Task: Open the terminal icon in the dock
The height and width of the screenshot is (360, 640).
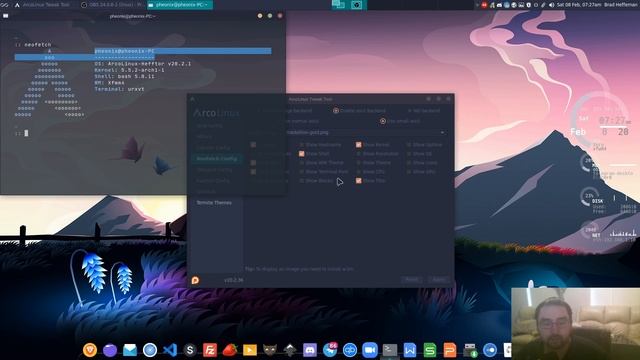Action: point(390,350)
